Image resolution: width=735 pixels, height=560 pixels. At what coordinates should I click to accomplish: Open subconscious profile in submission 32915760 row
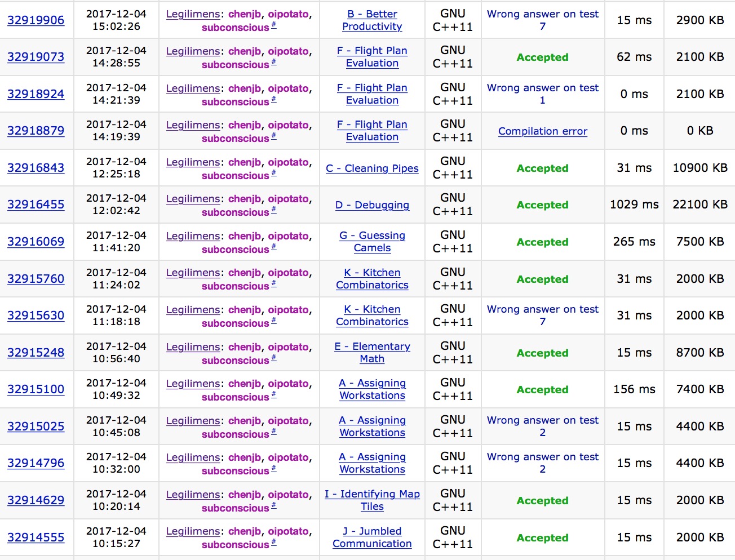click(235, 286)
